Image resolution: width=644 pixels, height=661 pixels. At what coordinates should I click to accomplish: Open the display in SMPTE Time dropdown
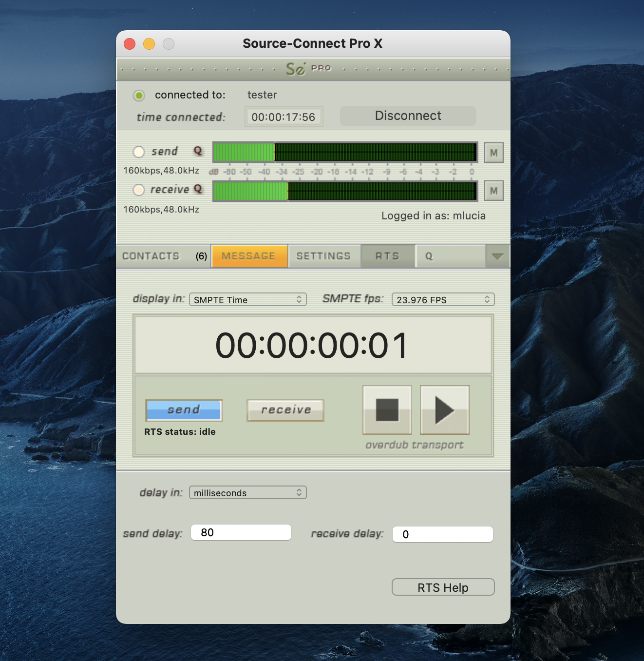pyautogui.click(x=247, y=299)
